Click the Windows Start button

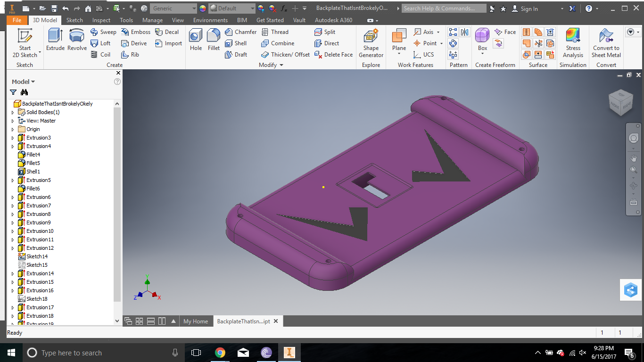coord(11,353)
